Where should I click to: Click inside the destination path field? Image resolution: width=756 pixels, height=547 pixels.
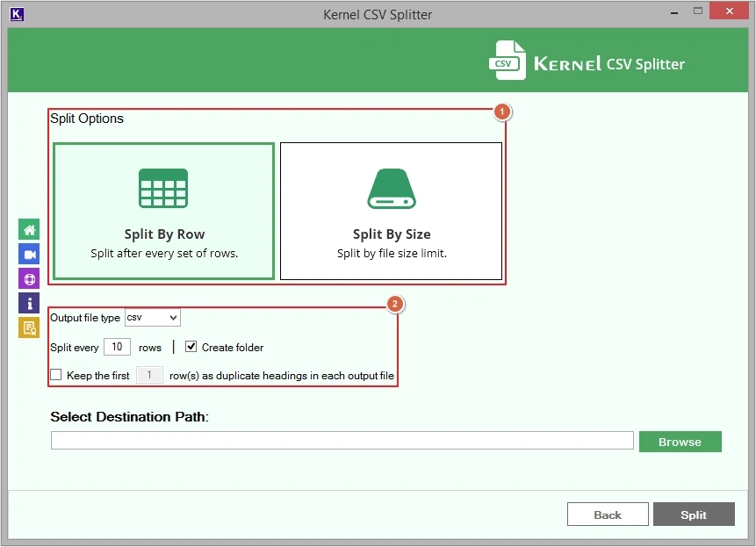342,440
